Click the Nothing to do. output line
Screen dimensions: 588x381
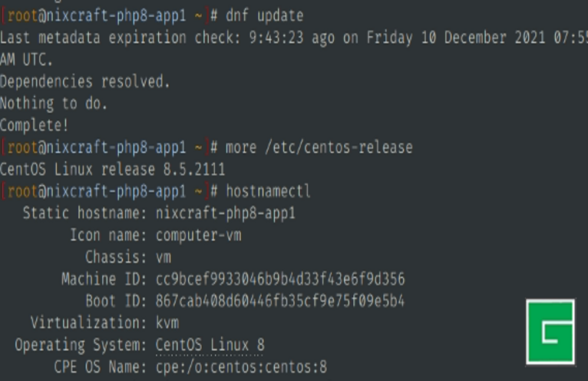click(x=54, y=103)
